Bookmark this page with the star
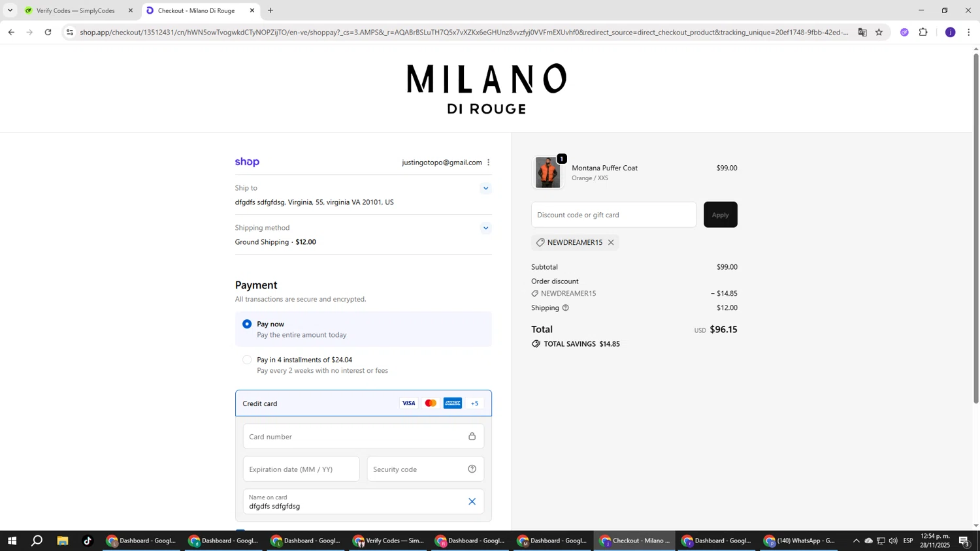Image resolution: width=980 pixels, height=551 pixels. 879,32
